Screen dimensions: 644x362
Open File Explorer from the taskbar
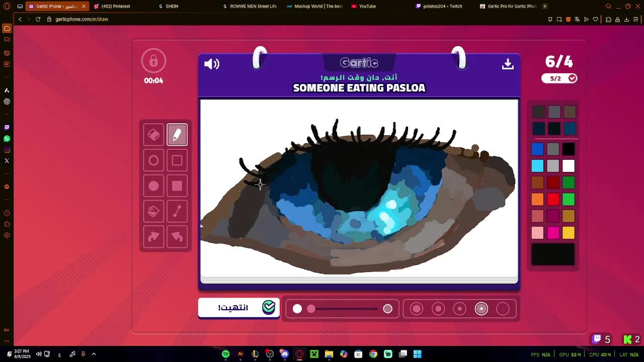pyautogui.click(x=329, y=354)
